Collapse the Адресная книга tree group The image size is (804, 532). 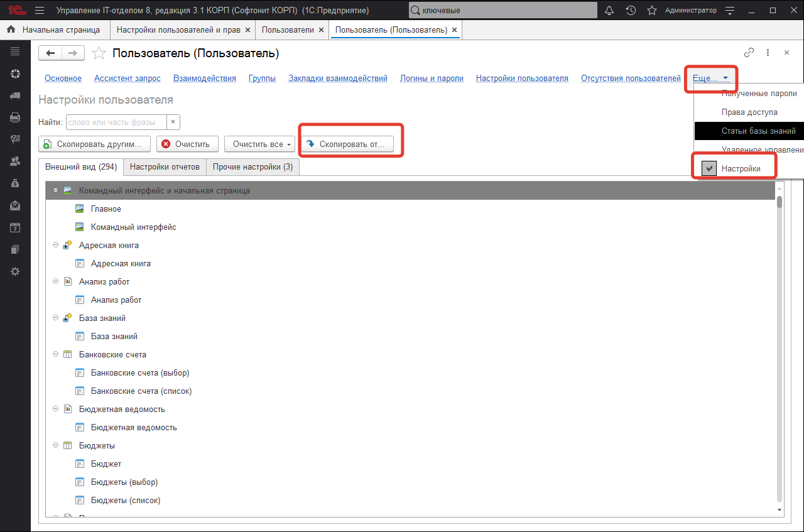pos(56,246)
